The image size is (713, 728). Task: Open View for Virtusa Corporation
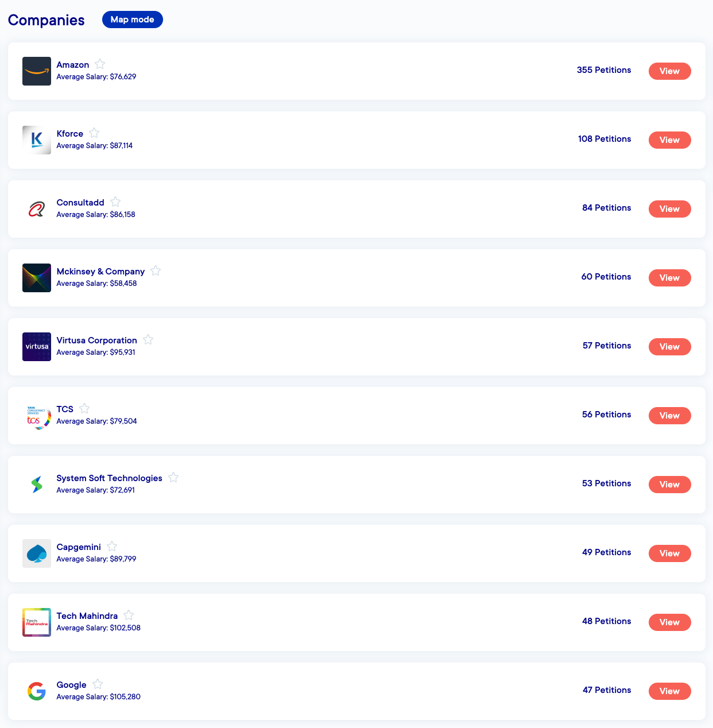pyautogui.click(x=669, y=347)
